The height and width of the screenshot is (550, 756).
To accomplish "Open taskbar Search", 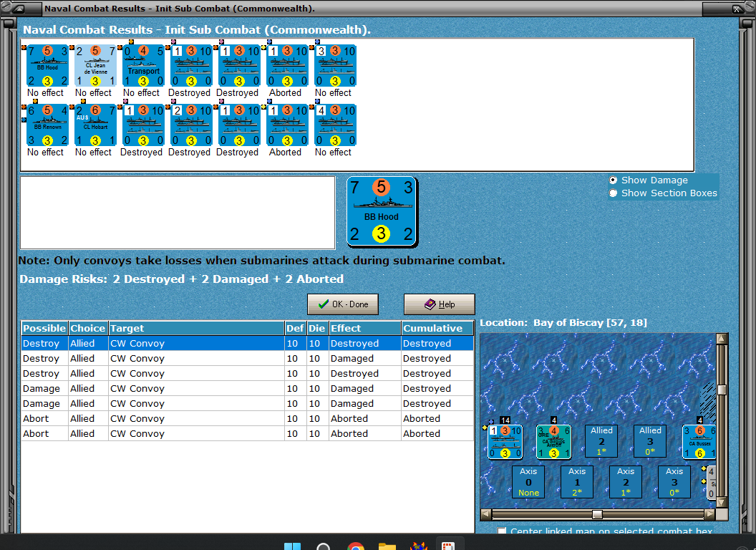I will point(323,546).
